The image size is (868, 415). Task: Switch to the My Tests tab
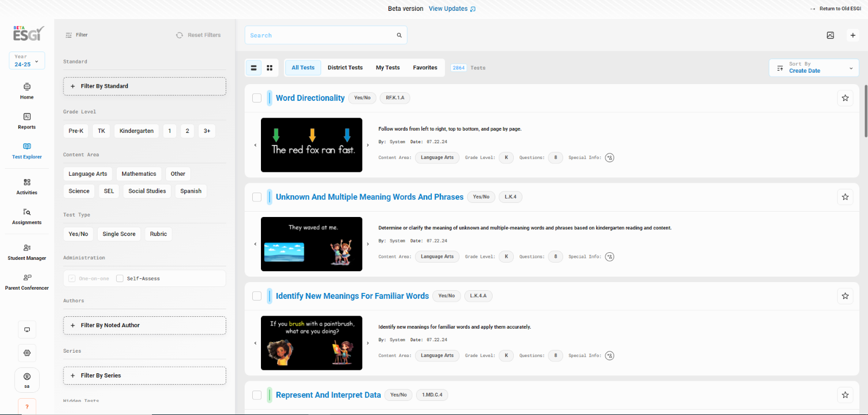pyautogui.click(x=388, y=68)
